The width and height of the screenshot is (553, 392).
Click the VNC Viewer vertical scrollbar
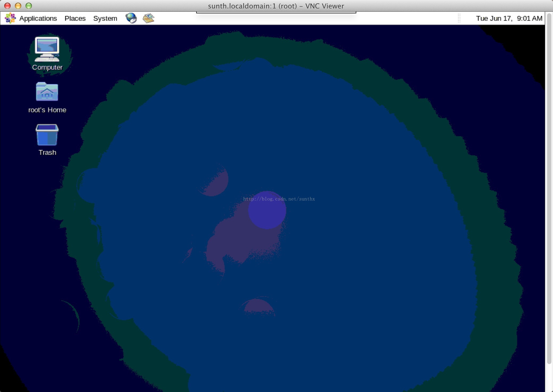click(x=549, y=188)
